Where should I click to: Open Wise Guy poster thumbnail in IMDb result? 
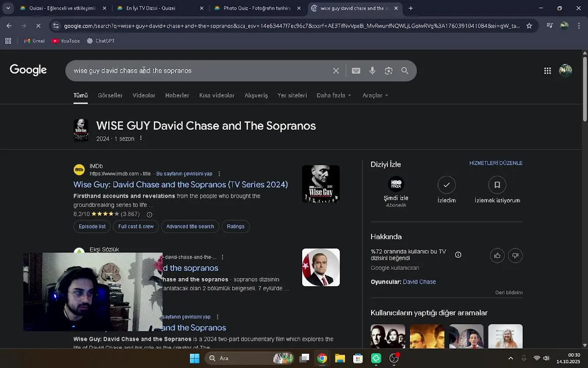pyautogui.click(x=321, y=184)
